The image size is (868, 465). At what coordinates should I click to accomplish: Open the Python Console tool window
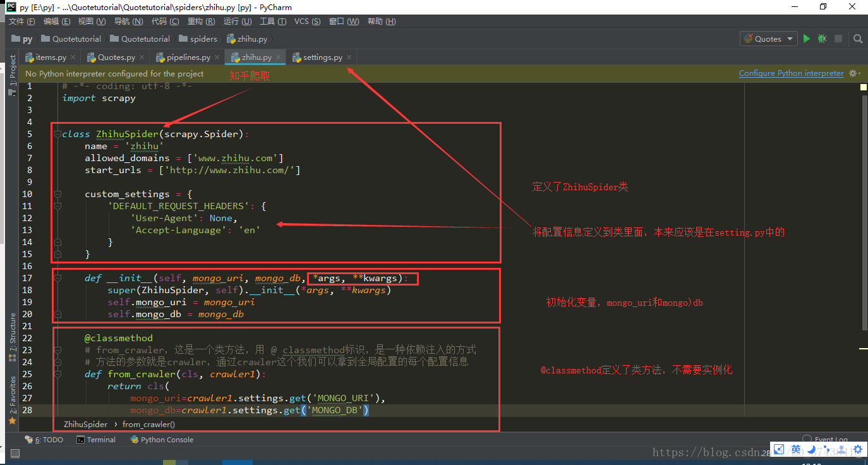(x=160, y=440)
